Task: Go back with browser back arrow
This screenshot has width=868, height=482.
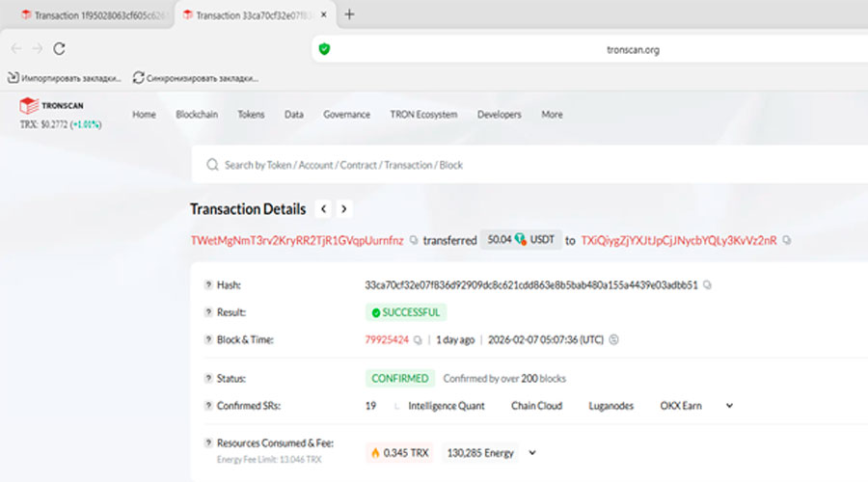Action: [x=16, y=49]
